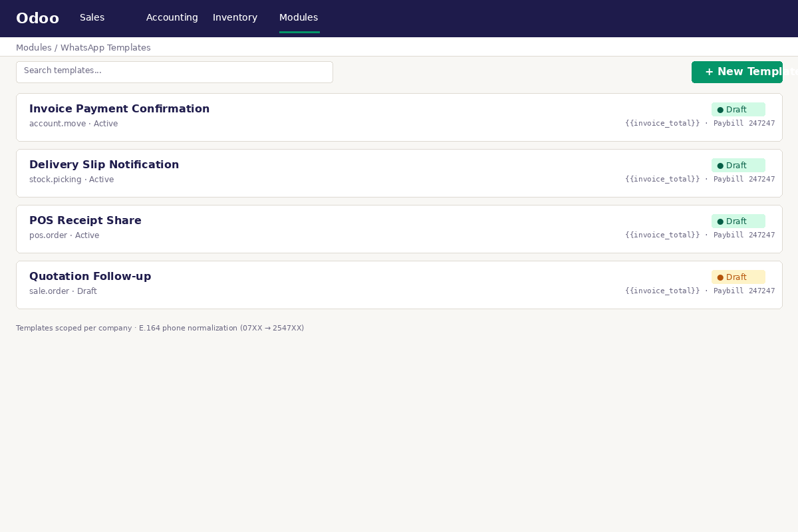Click Paybill text in Invoice Payment row
Image resolution: width=798 pixels, height=532 pixels.
tap(744, 124)
